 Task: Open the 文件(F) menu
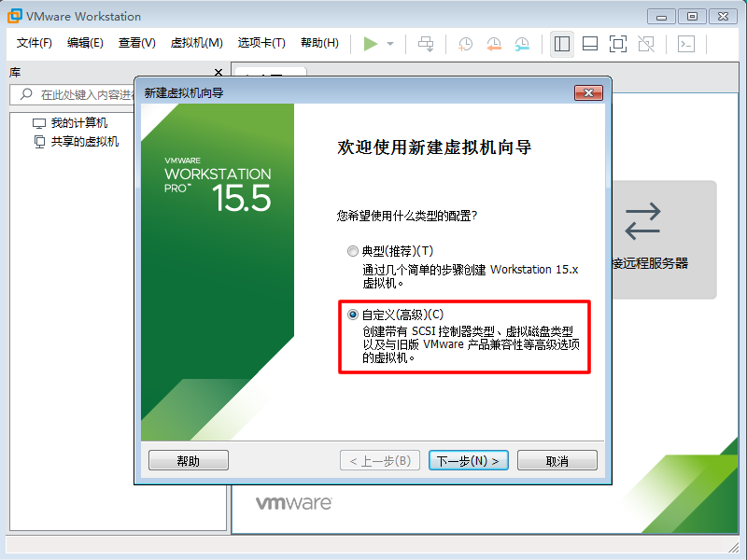coord(35,43)
